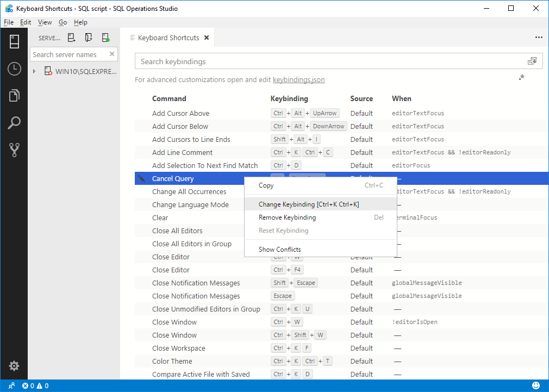Open the keybindings.json link
The width and height of the screenshot is (549, 392).
(298, 80)
